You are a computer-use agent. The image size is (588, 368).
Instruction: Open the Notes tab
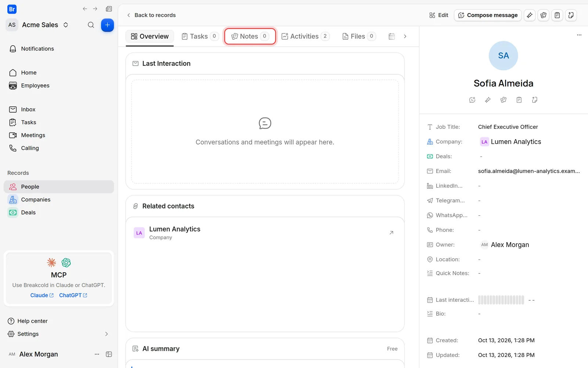tap(250, 36)
